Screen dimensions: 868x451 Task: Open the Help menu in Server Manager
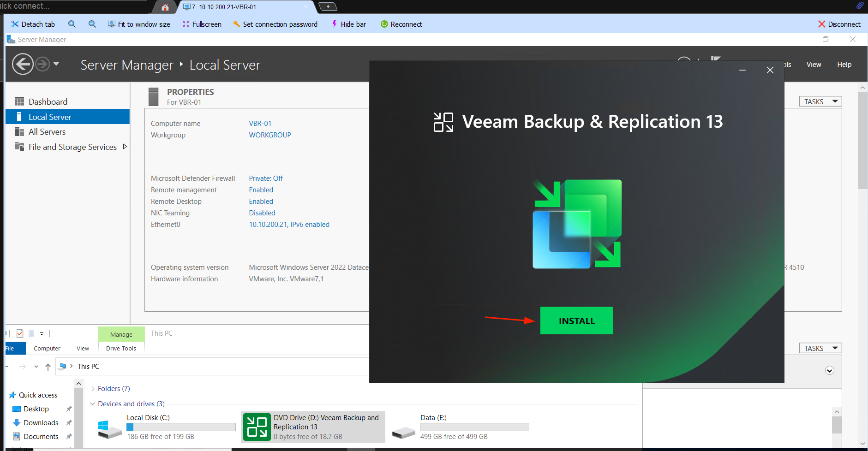[844, 65]
